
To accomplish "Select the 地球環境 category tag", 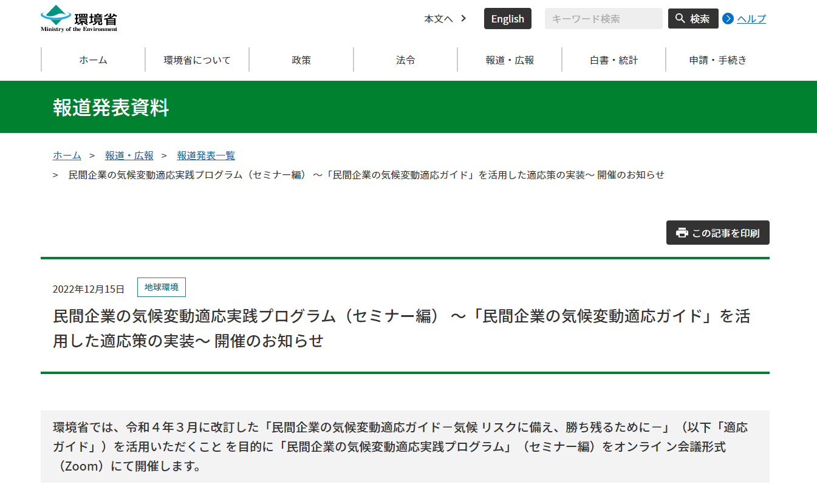I will [161, 287].
